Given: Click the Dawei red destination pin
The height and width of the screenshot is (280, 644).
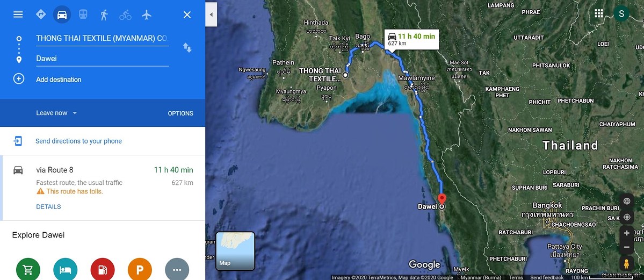Looking at the screenshot, I should click(x=442, y=199).
